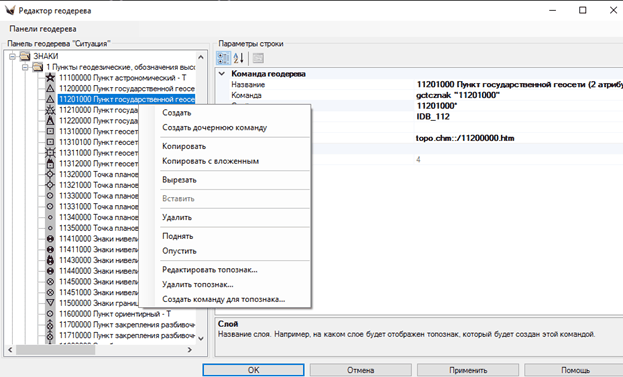Click the triangle icon of item 11200000
This screenshot has width=623, height=377.
click(x=50, y=88)
